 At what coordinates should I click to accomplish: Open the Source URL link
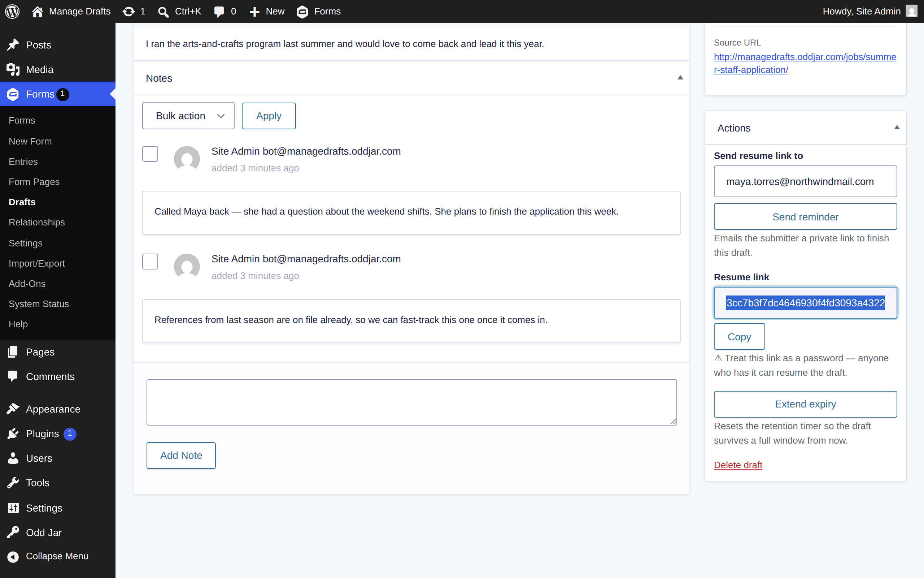click(x=805, y=63)
